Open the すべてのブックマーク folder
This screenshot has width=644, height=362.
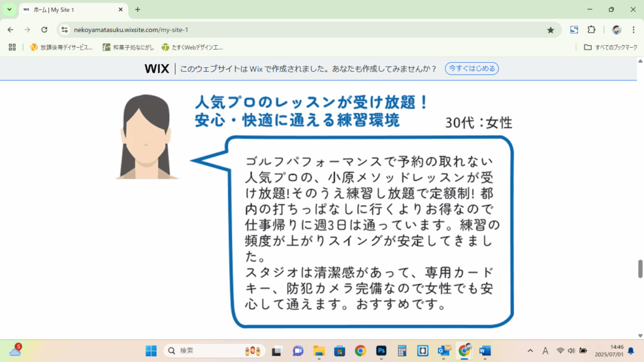[x=611, y=47]
